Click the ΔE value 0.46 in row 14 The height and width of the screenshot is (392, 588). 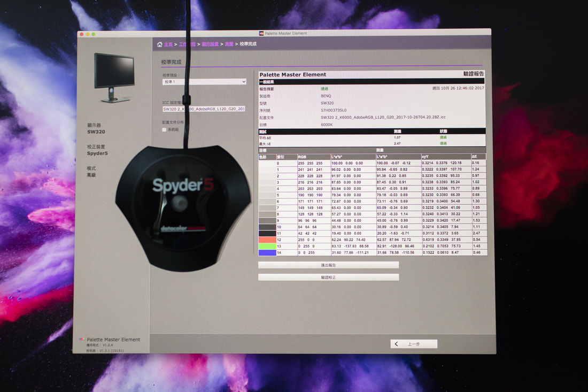[x=477, y=252]
